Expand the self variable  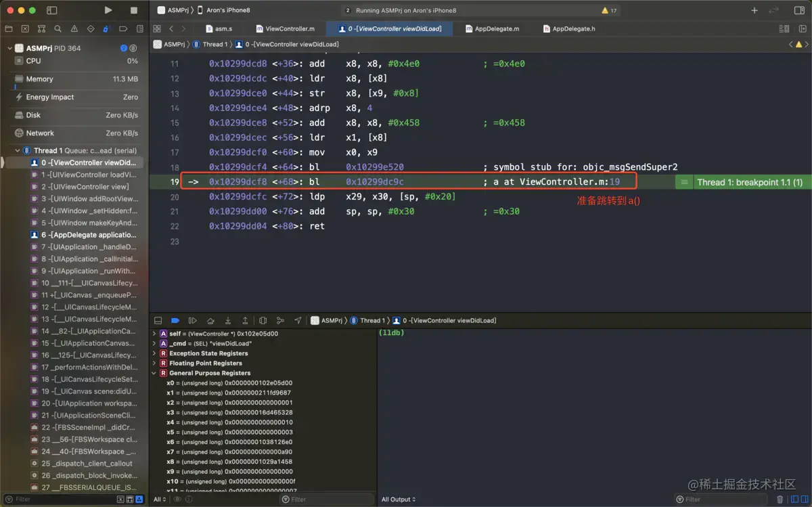coord(154,334)
